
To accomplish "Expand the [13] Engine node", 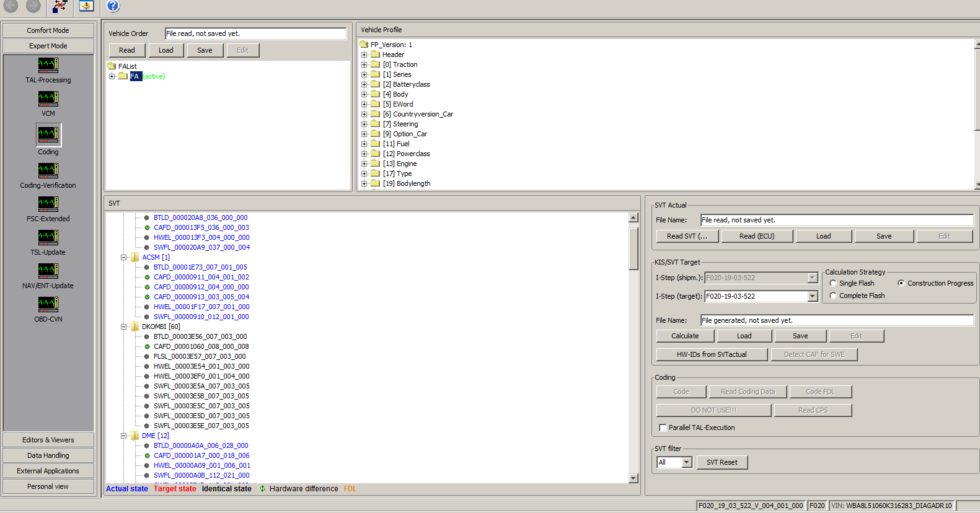I will (x=364, y=164).
